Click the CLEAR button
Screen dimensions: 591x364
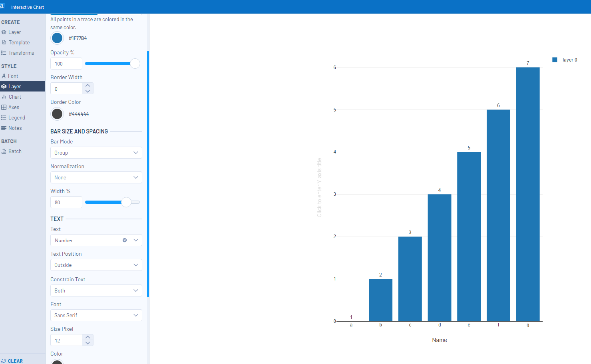point(12,361)
